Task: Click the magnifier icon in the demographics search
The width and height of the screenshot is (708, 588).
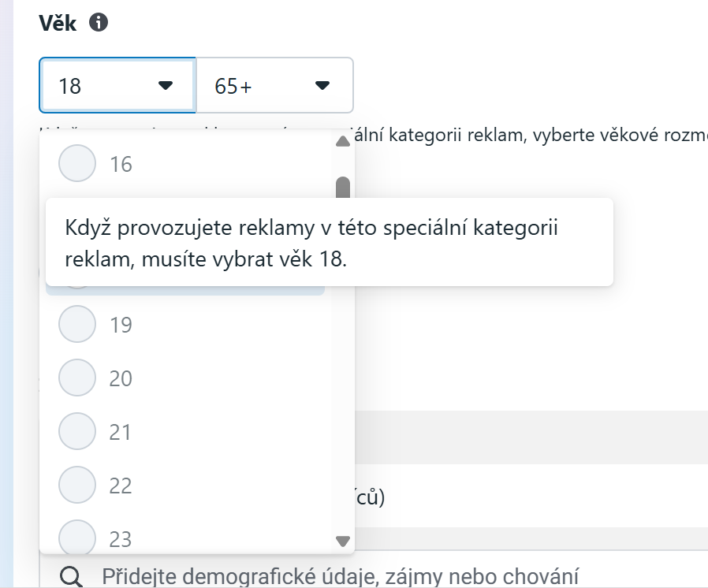Action: point(72,577)
